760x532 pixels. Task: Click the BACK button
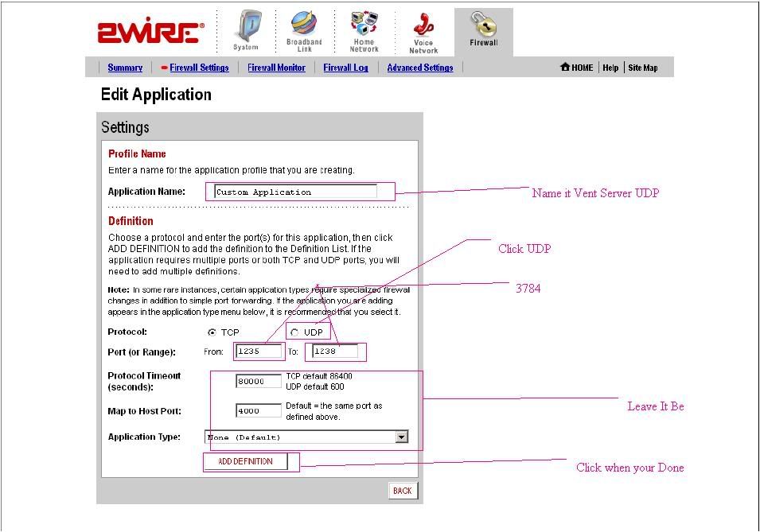pyautogui.click(x=403, y=491)
